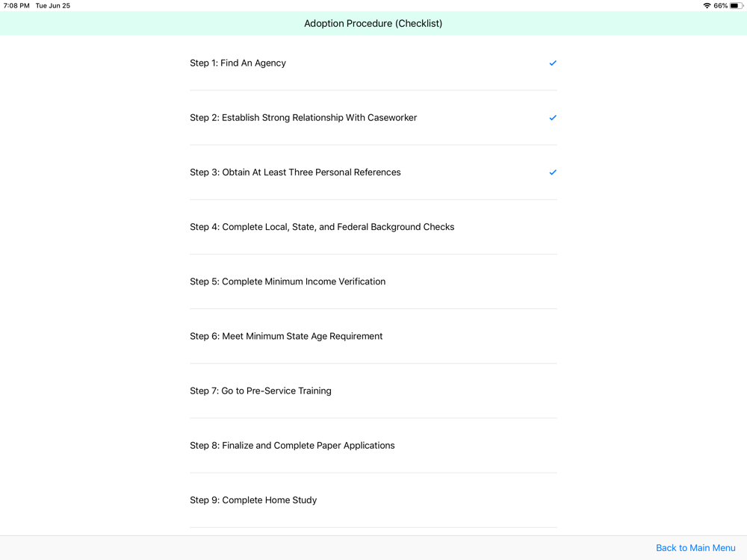Tap the Tue Jun 25 date display

pyautogui.click(x=53, y=6)
